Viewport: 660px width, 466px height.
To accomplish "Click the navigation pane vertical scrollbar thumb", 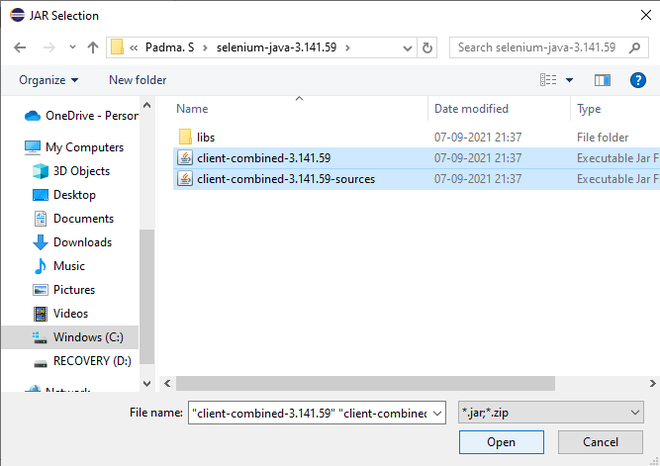I will [147, 296].
